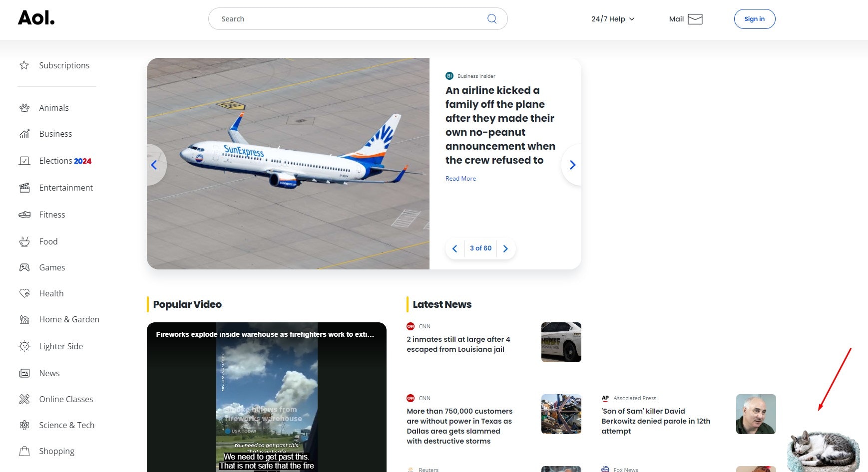The height and width of the screenshot is (472, 868).
Task: Click Read More under the airline story
Action: tap(460, 179)
